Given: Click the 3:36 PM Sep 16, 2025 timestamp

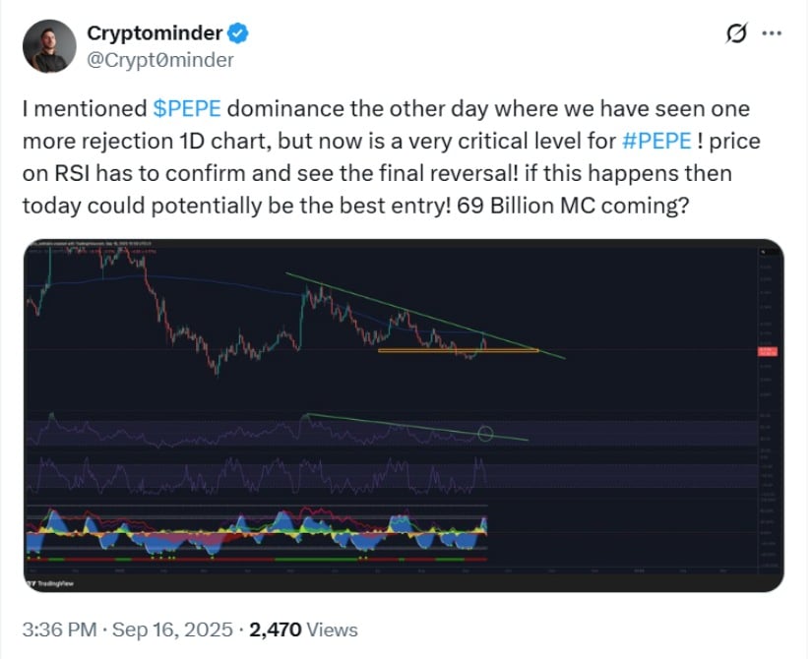Looking at the screenshot, I should pyautogui.click(x=127, y=629).
